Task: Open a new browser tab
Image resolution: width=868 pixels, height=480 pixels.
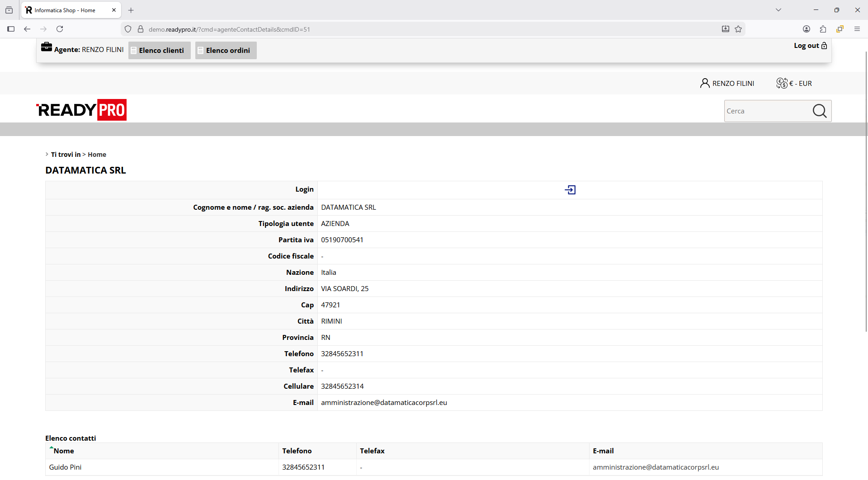Action: [x=131, y=10]
